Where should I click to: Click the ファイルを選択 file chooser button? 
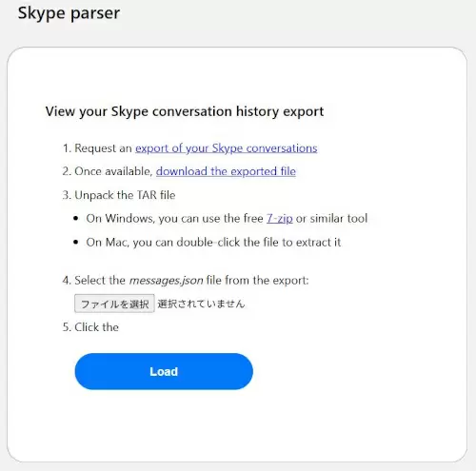coord(114,304)
